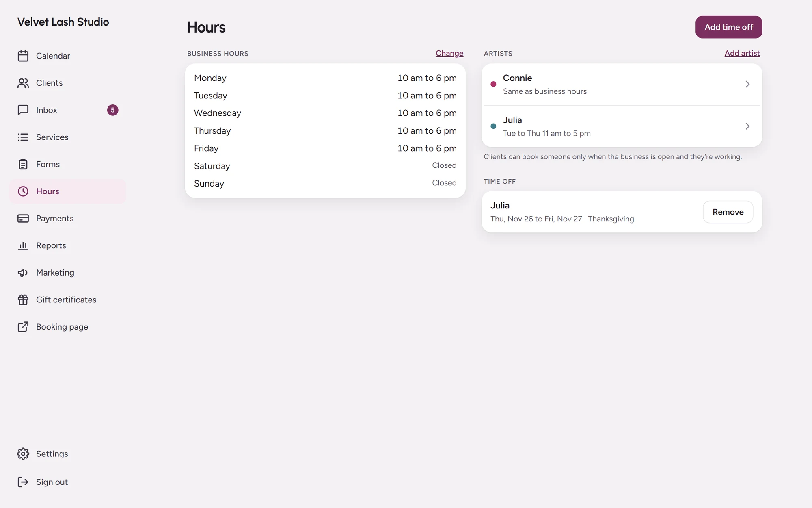
Task: Click the Calendar icon in sidebar
Action: point(23,56)
